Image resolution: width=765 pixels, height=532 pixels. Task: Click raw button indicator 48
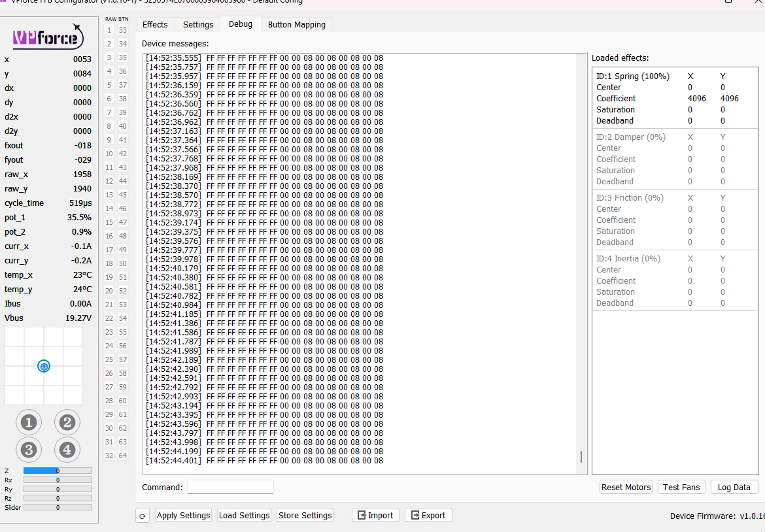pos(123,236)
